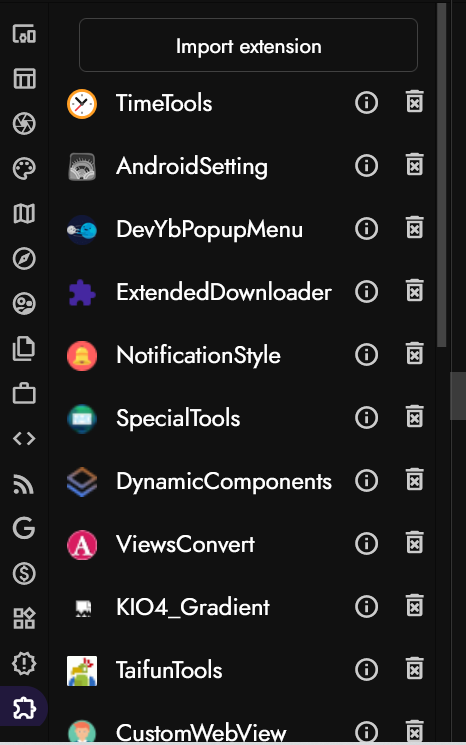Open the palette category in sidebar
Screen dimensions: 466x745
tap(24, 169)
